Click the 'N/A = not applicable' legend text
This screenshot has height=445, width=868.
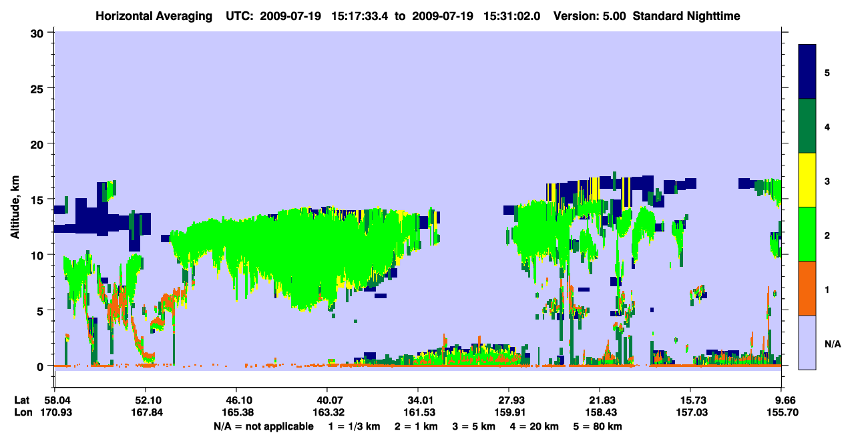[x=263, y=426]
